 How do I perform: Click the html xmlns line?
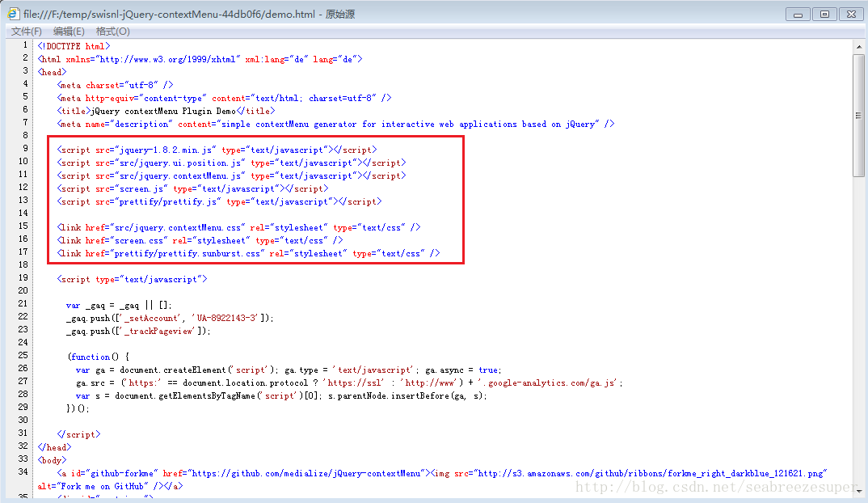pos(200,59)
